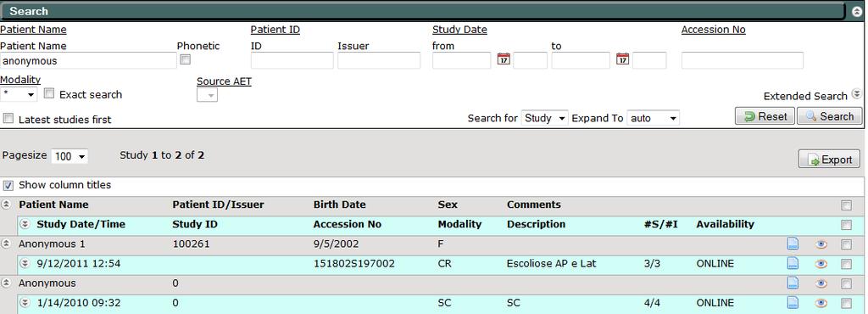The image size is (868, 314).
Task: Open the Study Date 'from' calendar picker
Action: pyautogui.click(x=504, y=59)
